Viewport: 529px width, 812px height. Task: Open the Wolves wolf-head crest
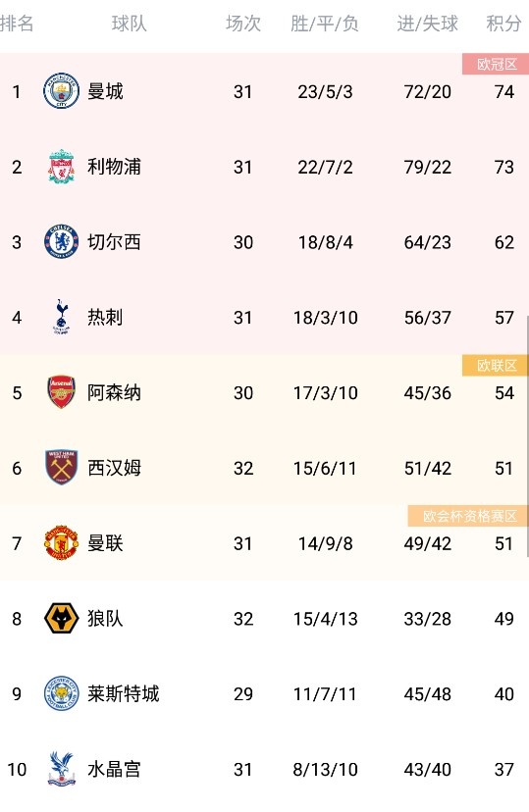click(61, 618)
